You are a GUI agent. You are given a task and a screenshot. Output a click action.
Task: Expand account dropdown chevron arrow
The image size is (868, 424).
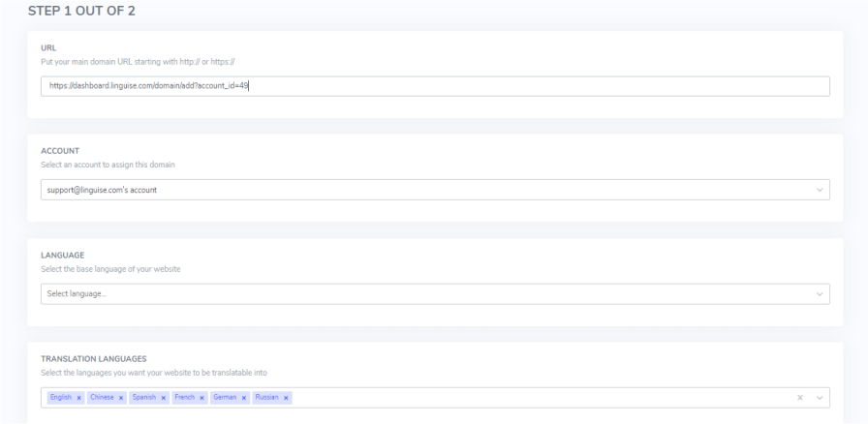coord(820,190)
